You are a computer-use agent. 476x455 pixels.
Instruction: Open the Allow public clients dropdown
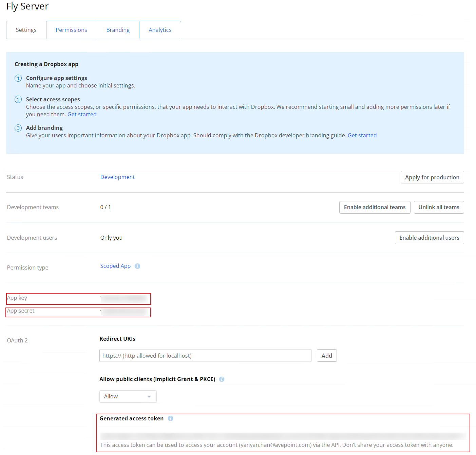(x=128, y=396)
